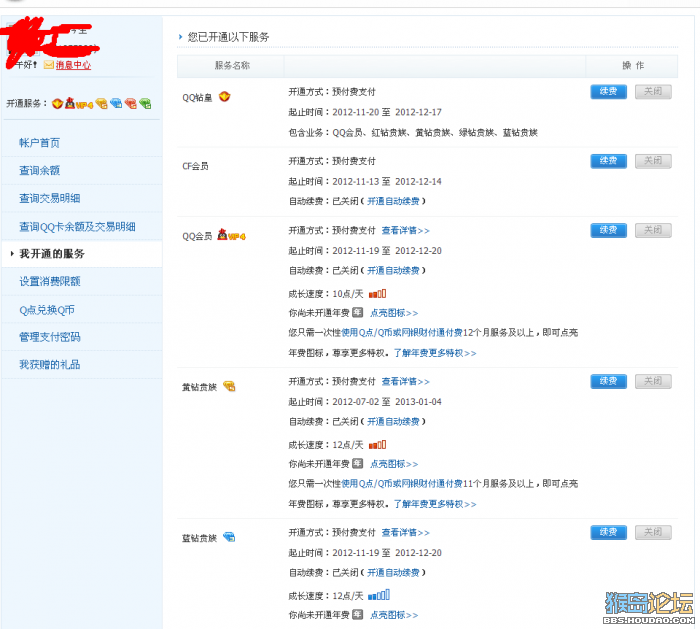Click 关闭 button for QQ会员
Screen dimensions: 700x629
click(653, 230)
